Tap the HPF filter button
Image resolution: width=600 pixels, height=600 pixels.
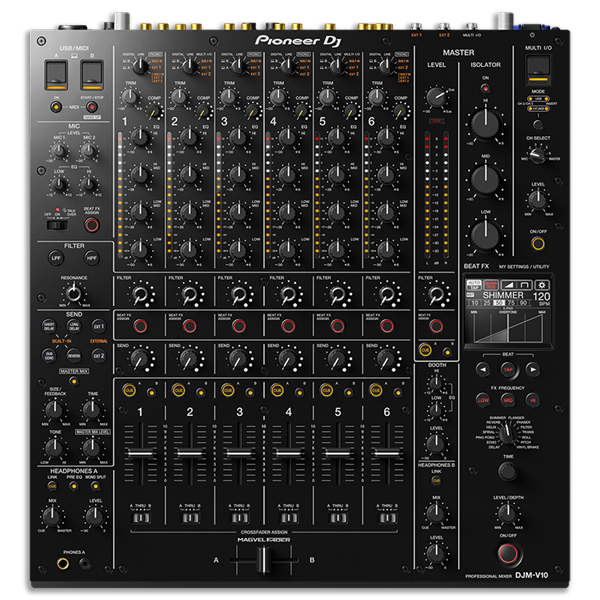point(91,258)
